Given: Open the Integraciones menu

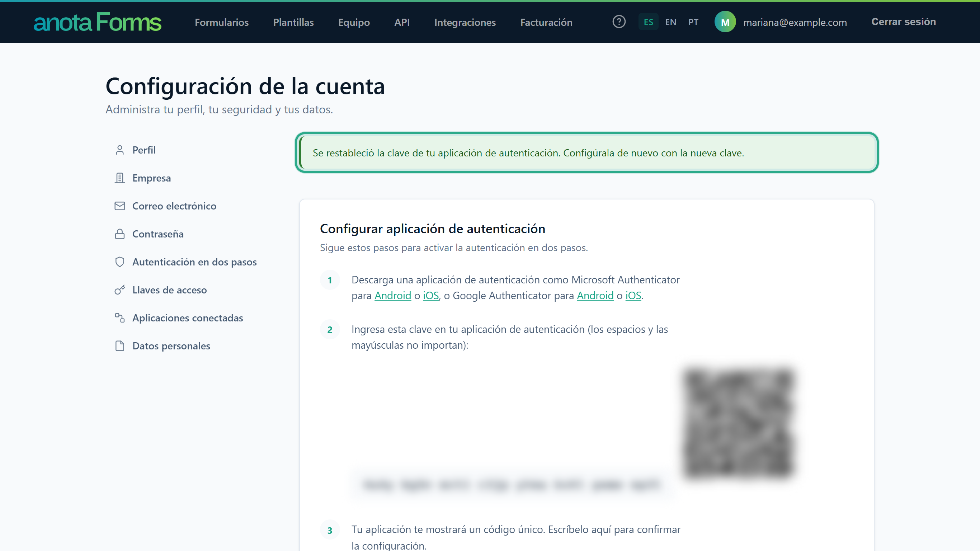Looking at the screenshot, I should tap(465, 23).
